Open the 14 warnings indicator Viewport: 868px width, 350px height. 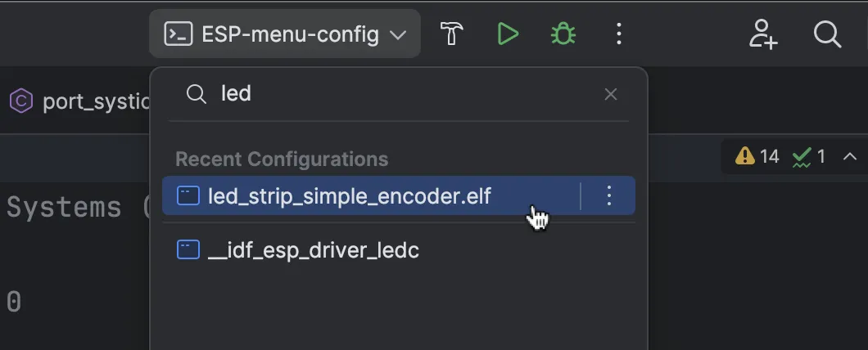[757, 155]
